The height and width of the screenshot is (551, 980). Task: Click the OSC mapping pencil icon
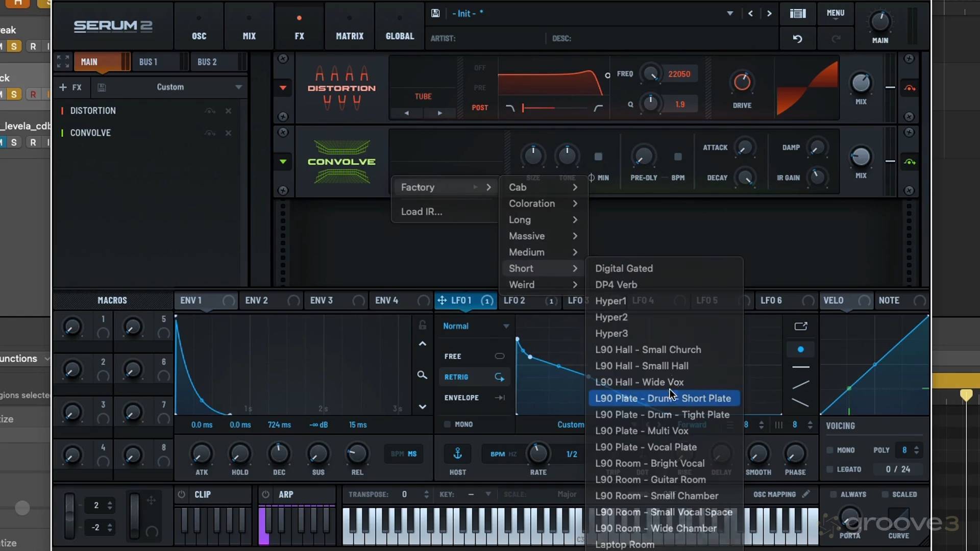point(805,494)
